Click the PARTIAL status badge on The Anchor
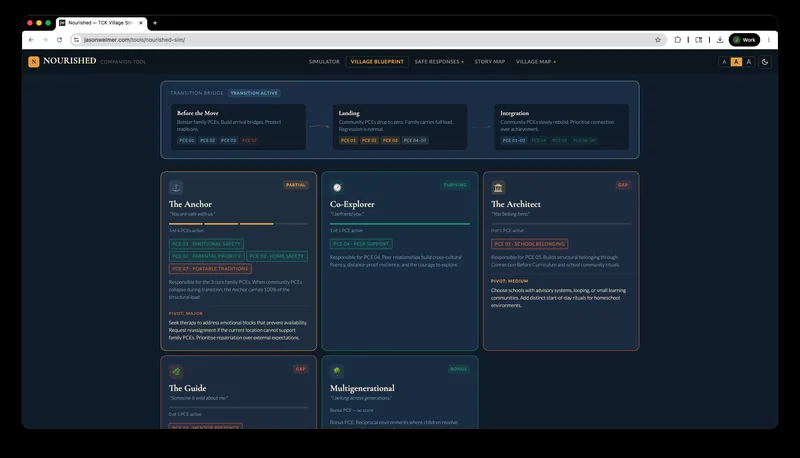 pyautogui.click(x=296, y=185)
